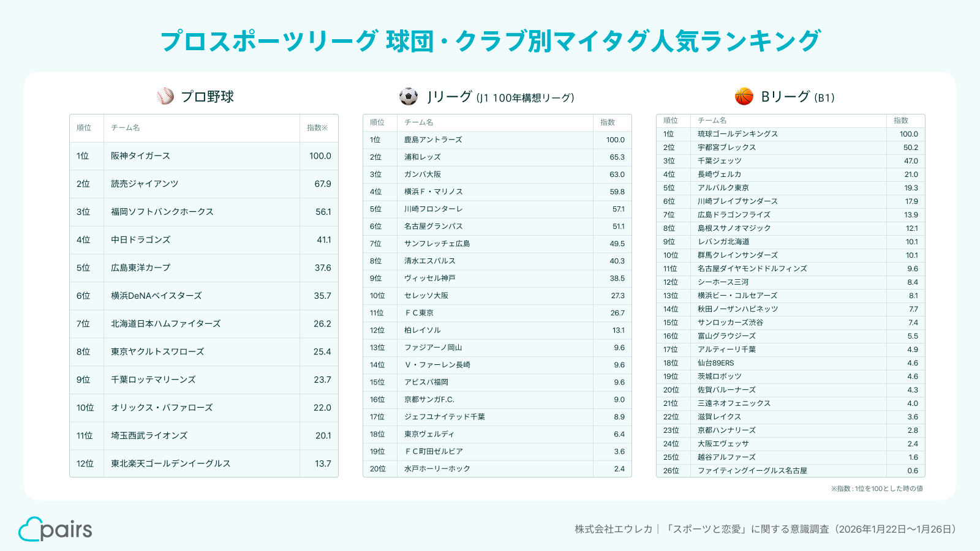Click the baseball icon beside プロ野球
The width and height of the screenshot is (980, 551).
(x=165, y=96)
